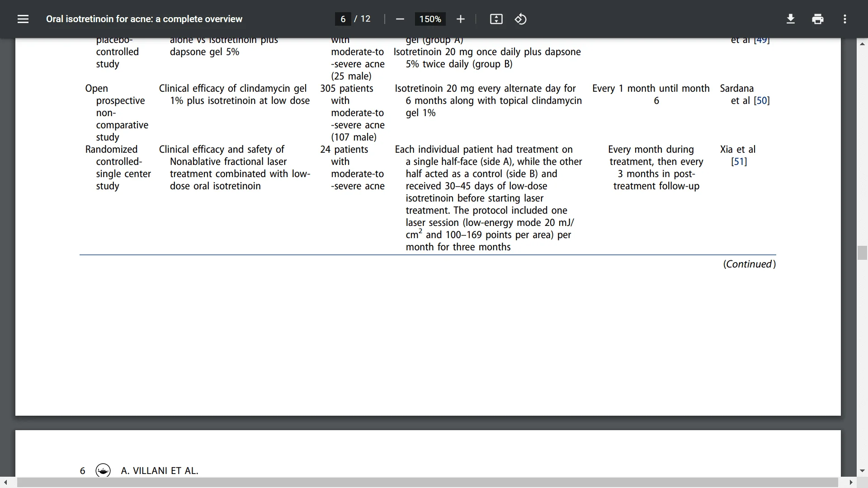Image resolution: width=868 pixels, height=488 pixels.
Task: Click 'dapsone gel 5%' text
Action: coord(205,52)
